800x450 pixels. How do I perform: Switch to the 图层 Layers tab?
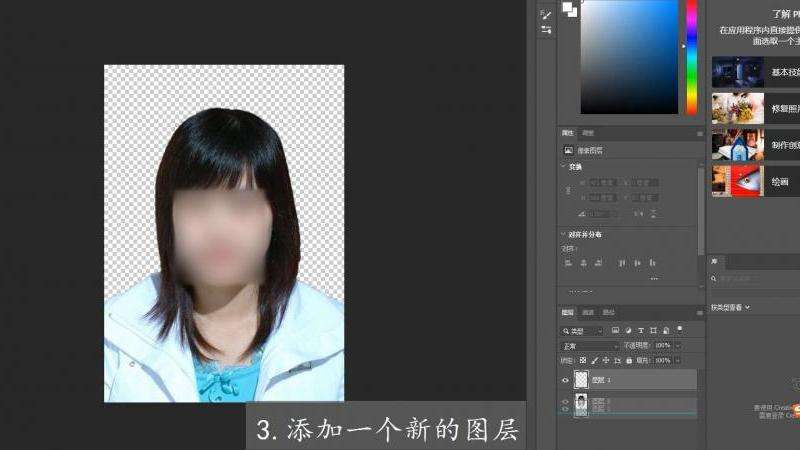pyautogui.click(x=567, y=312)
